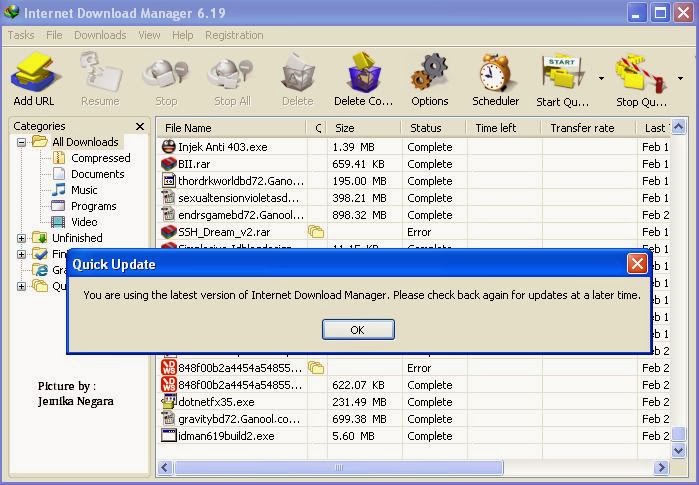This screenshot has height=485, width=699.
Task: Minimize the Internet Download Manager window
Action: coord(637,12)
